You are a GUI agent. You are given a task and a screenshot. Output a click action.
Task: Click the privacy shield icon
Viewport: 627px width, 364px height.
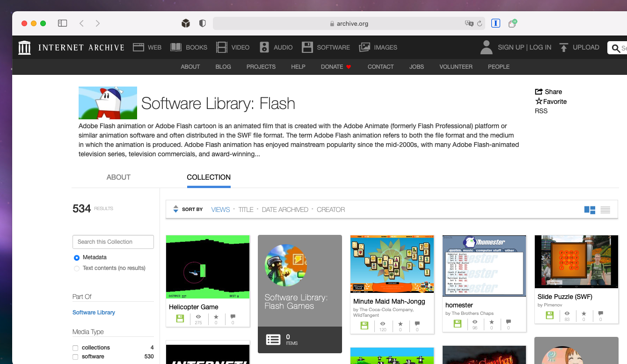point(202,23)
